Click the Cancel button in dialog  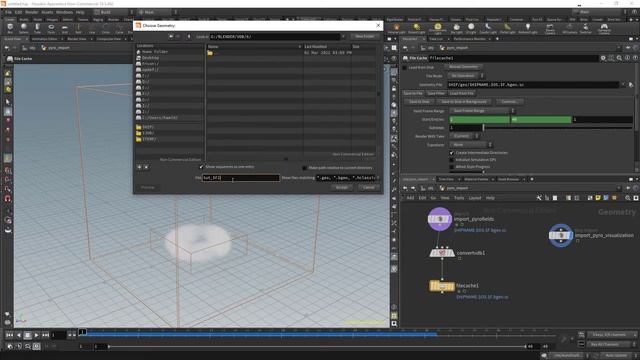[x=369, y=188]
